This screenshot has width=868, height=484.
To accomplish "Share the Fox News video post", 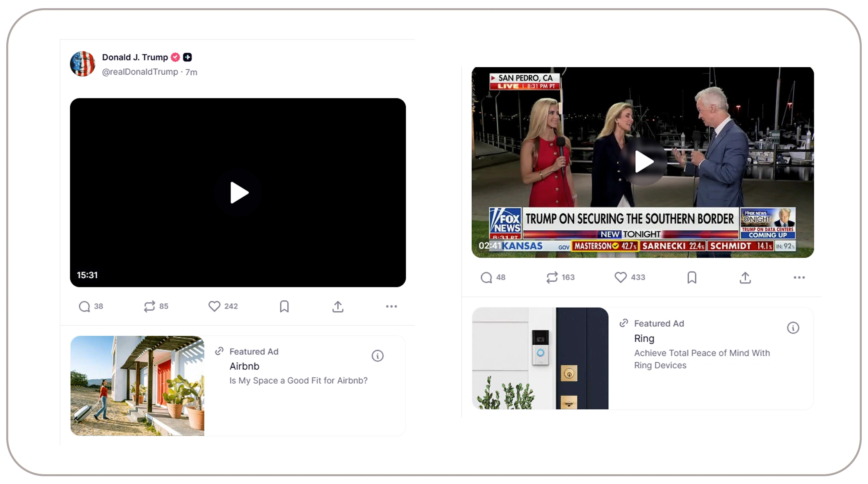I will pyautogui.click(x=745, y=278).
